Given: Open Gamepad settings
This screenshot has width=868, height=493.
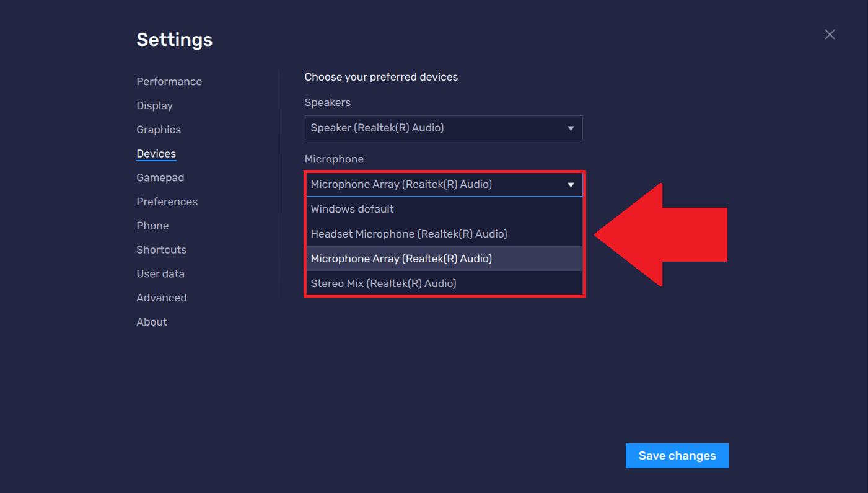Looking at the screenshot, I should pos(160,178).
